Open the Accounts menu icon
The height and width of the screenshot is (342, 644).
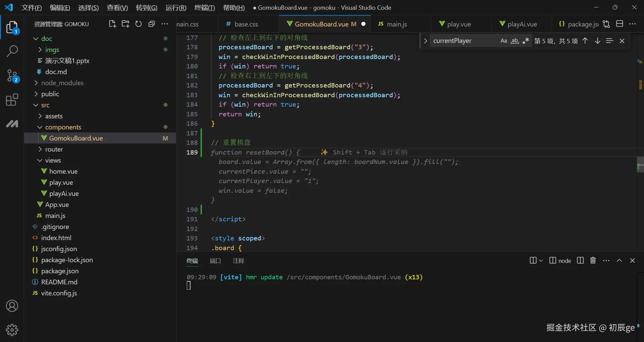12,306
